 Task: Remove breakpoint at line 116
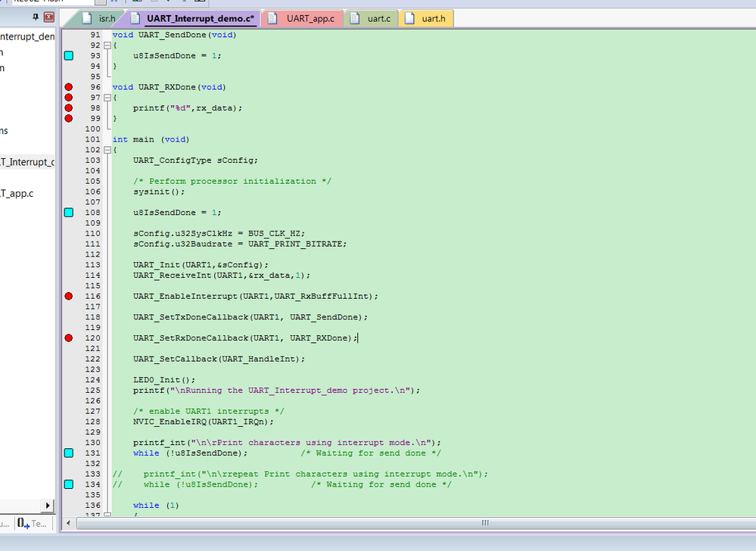(x=68, y=297)
